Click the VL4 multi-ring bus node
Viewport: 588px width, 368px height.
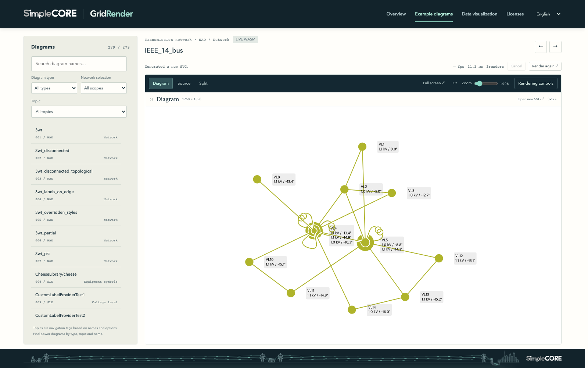coord(314,231)
